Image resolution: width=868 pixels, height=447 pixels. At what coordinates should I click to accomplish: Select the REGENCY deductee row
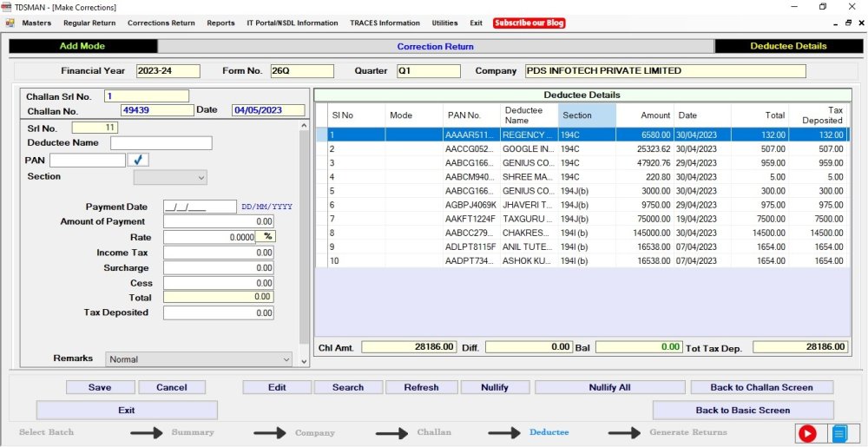coord(526,135)
